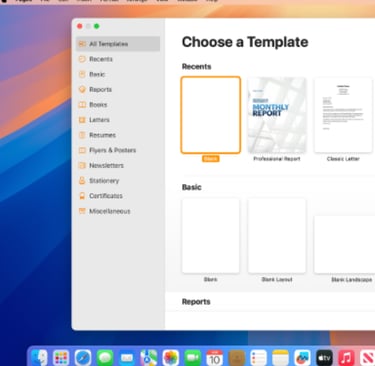The height and width of the screenshot is (366, 375).
Task: Open Messages from the Dock
Action: click(x=105, y=358)
